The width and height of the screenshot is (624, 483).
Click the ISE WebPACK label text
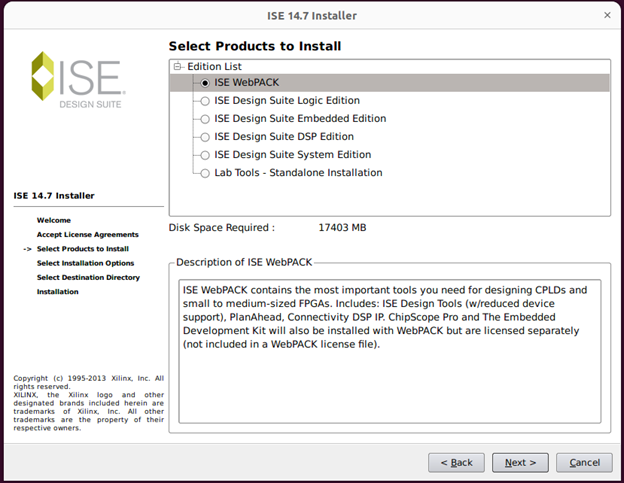tap(247, 83)
